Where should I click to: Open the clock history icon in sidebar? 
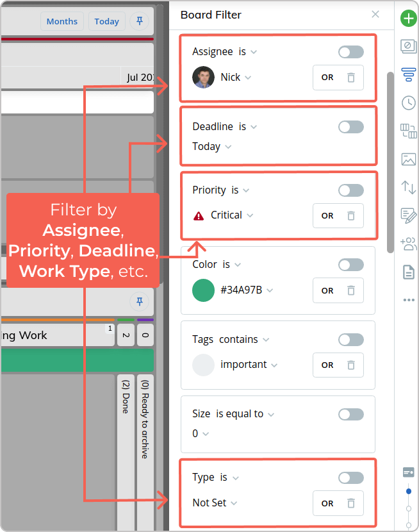pyautogui.click(x=409, y=103)
